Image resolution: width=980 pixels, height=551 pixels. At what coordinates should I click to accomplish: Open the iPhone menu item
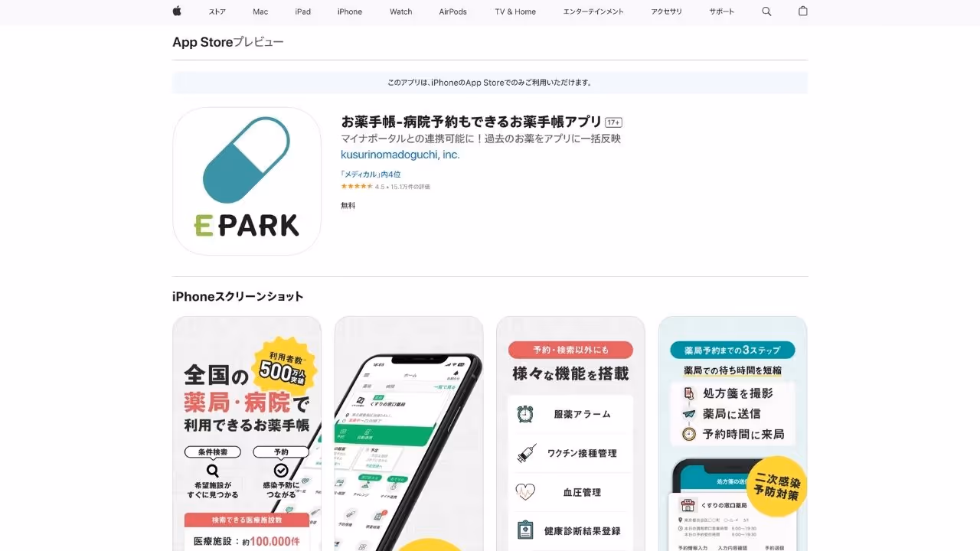point(350,11)
